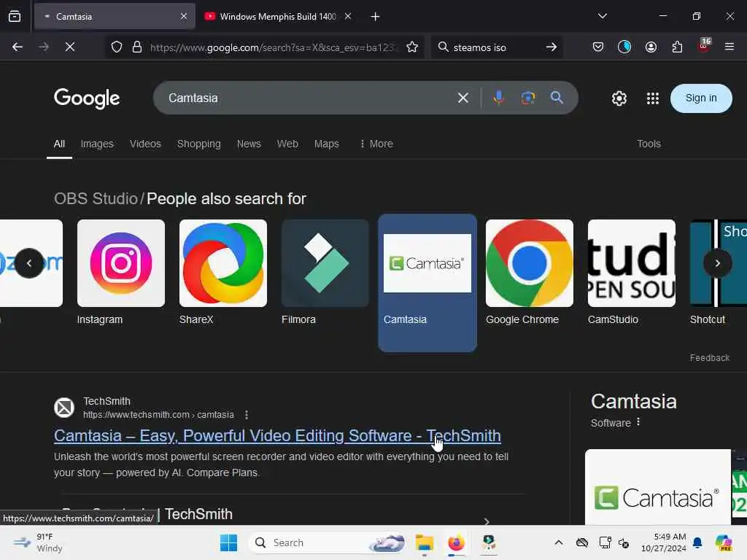747x560 pixels.
Task: Focus the Firefox URL address bar
Action: (274, 47)
